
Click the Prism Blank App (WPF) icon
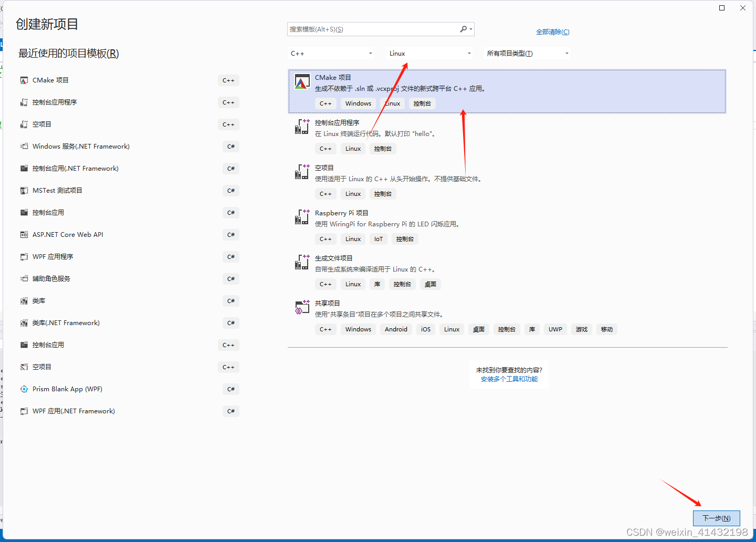[24, 389]
